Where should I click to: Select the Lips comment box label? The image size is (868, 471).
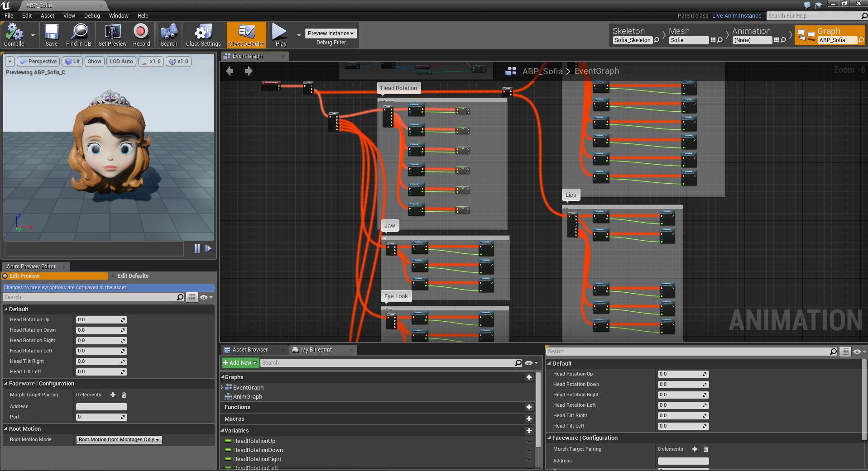(x=571, y=195)
